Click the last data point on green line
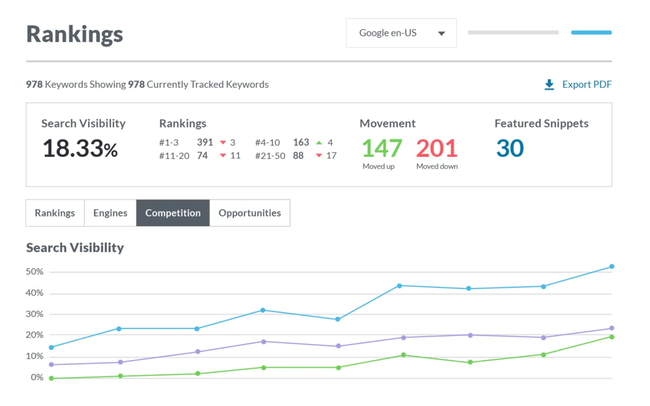The height and width of the screenshot is (406, 650). (612, 337)
